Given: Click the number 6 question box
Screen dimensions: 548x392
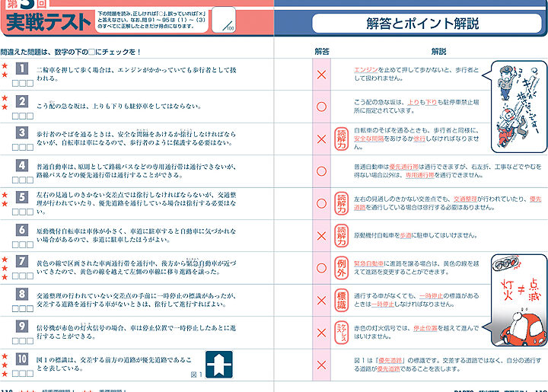Looking at the screenshot, I should click(x=22, y=229).
